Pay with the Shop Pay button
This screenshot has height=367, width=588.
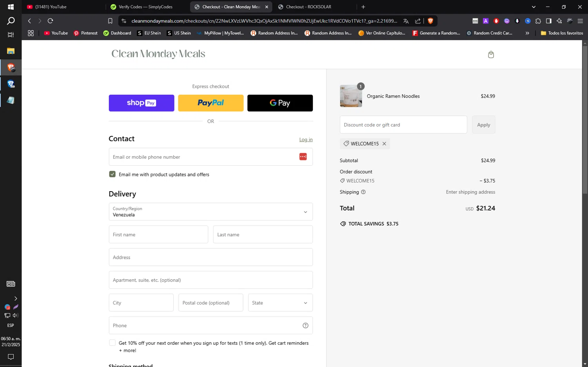[142, 103]
